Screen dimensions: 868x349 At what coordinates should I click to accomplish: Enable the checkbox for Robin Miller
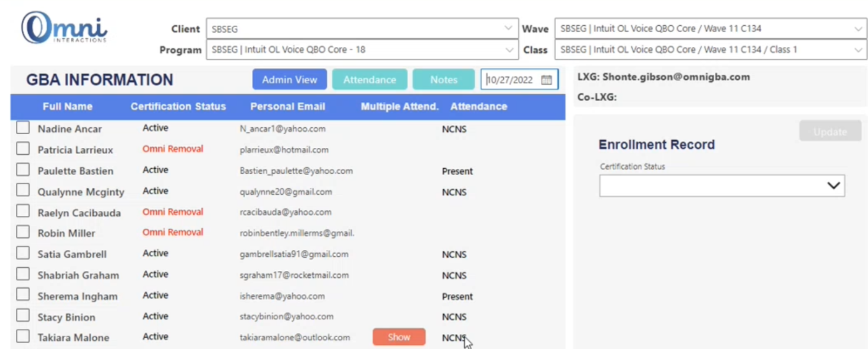pos(23,232)
